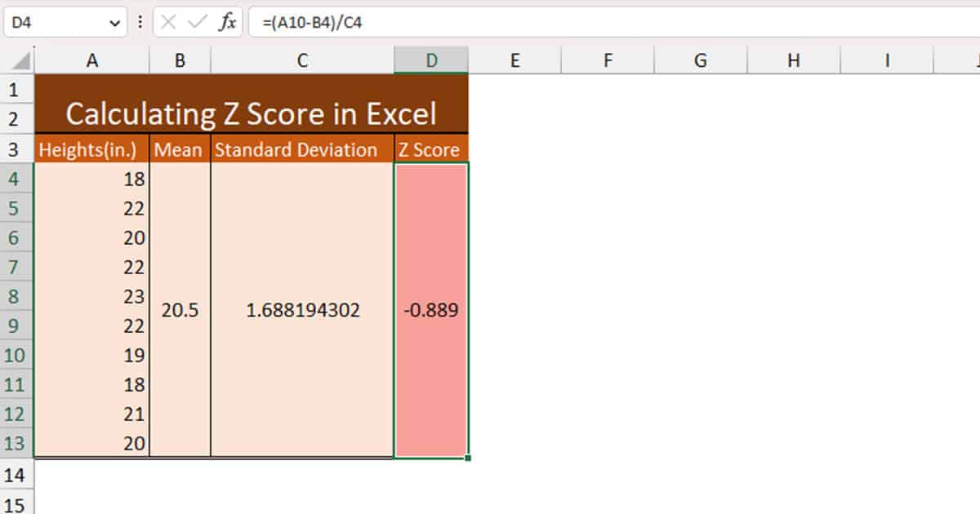Select column header A
The width and height of the screenshot is (980, 514).
point(92,60)
